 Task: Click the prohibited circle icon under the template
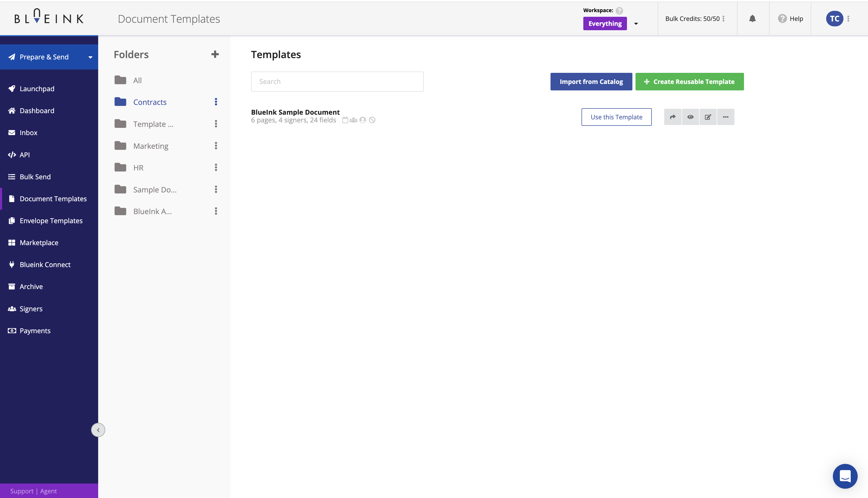[372, 120]
